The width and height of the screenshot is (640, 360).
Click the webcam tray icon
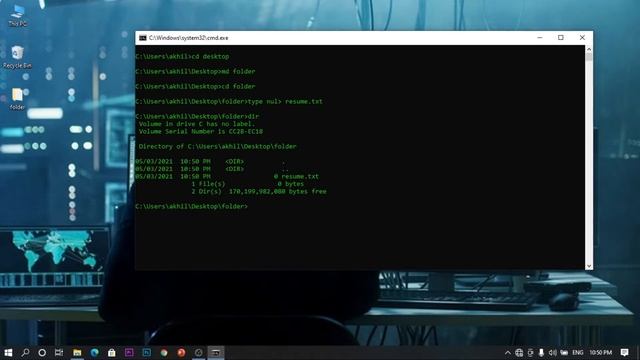530,353
